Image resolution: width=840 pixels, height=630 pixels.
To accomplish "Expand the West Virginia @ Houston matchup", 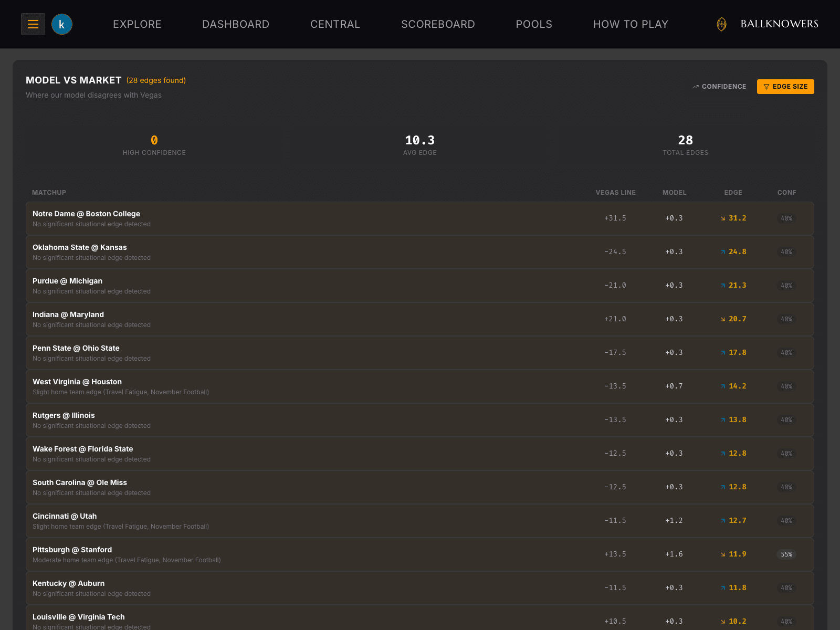I will pos(420,386).
